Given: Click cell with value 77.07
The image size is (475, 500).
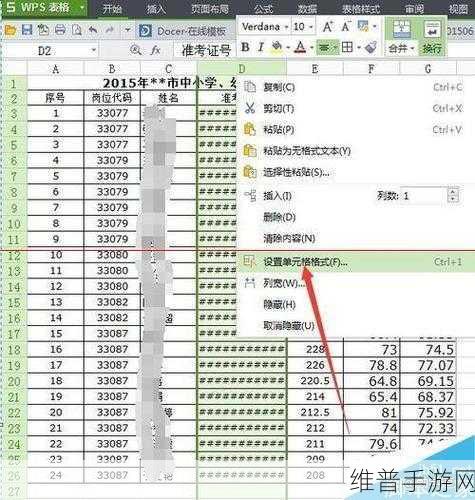Looking at the screenshot, I should [428, 365].
